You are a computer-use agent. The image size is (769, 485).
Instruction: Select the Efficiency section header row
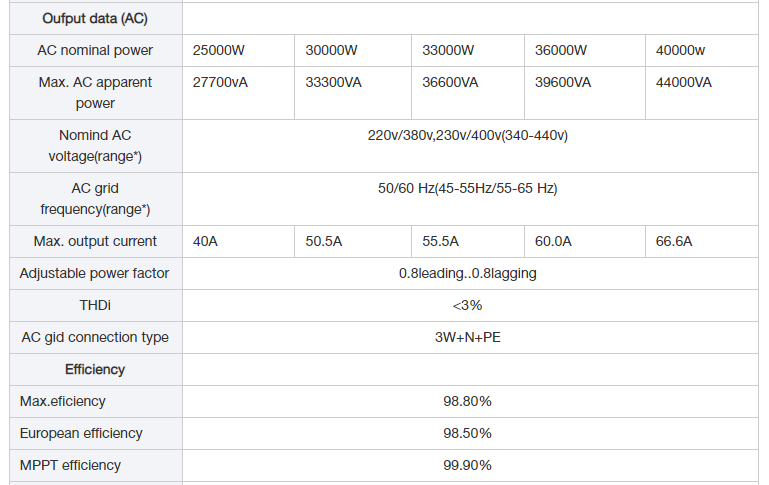[x=384, y=369]
